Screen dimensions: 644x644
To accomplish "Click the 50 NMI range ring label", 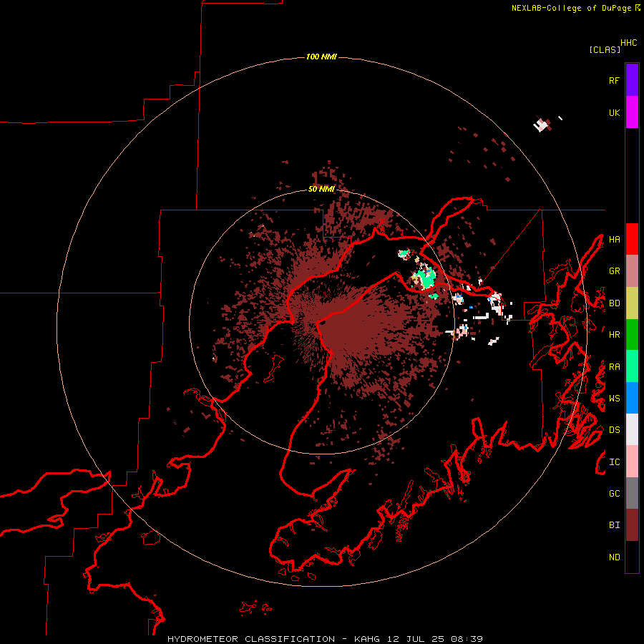I will [321, 190].
